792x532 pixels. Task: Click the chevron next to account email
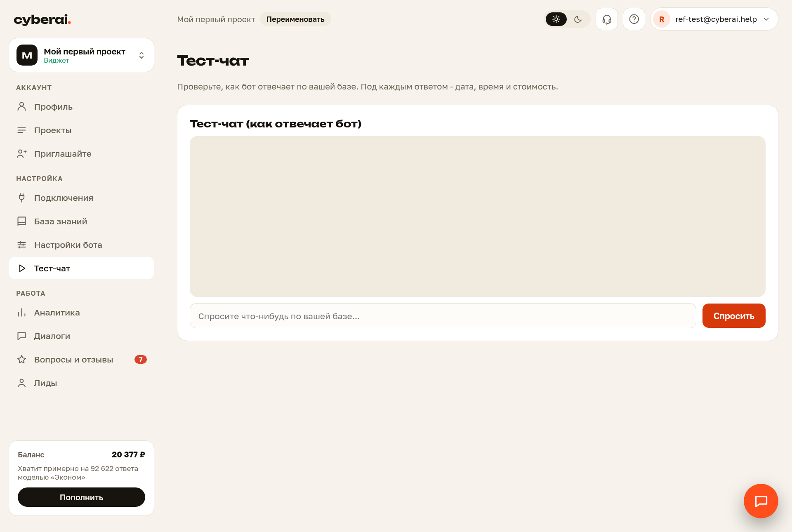click(x=766, y=19)
